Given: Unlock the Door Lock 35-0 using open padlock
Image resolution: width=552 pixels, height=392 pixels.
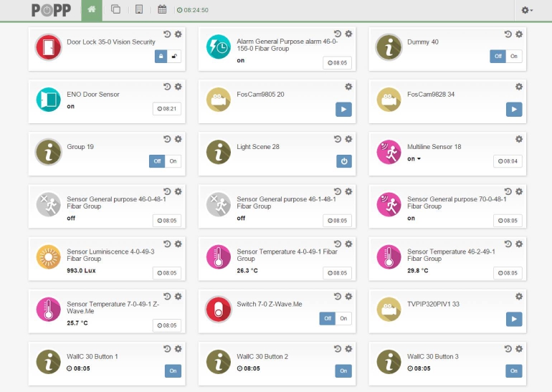Looking at the screenshot, I should tap(174, 57).
